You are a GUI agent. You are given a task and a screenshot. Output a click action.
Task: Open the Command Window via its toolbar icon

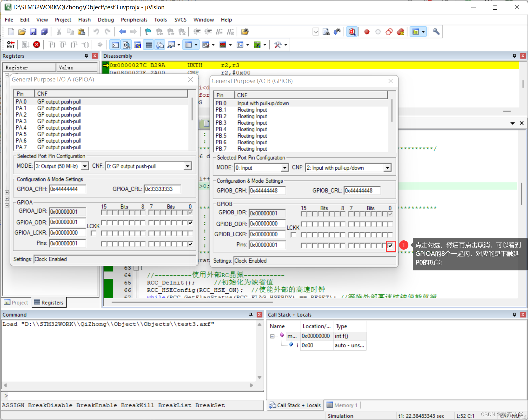coord(115,45)
